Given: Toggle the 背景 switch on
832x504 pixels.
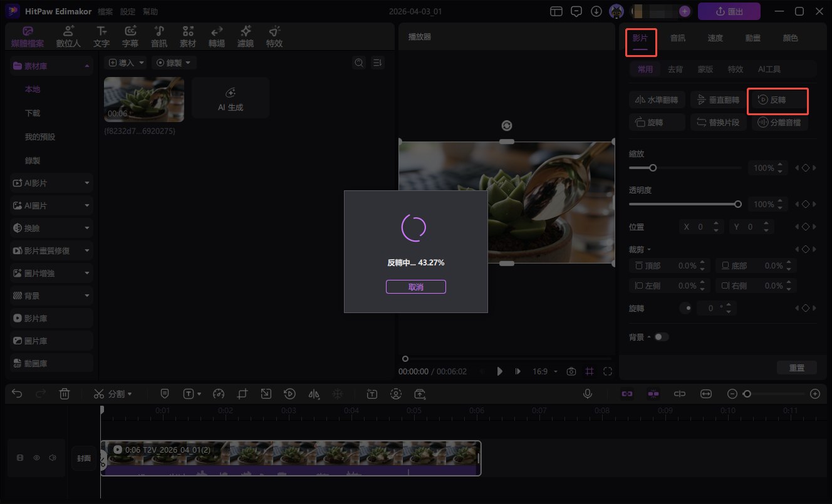Looking at the screenshot, I should 662,337.
